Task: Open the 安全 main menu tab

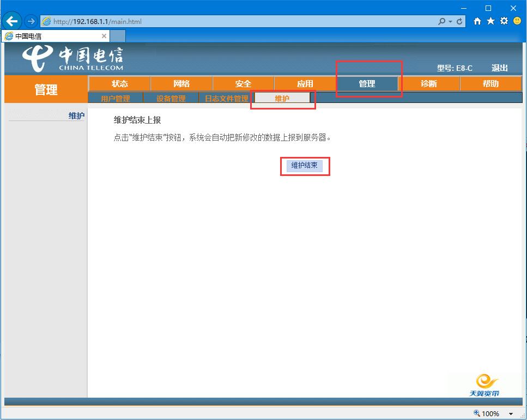Action: (243, 84)
